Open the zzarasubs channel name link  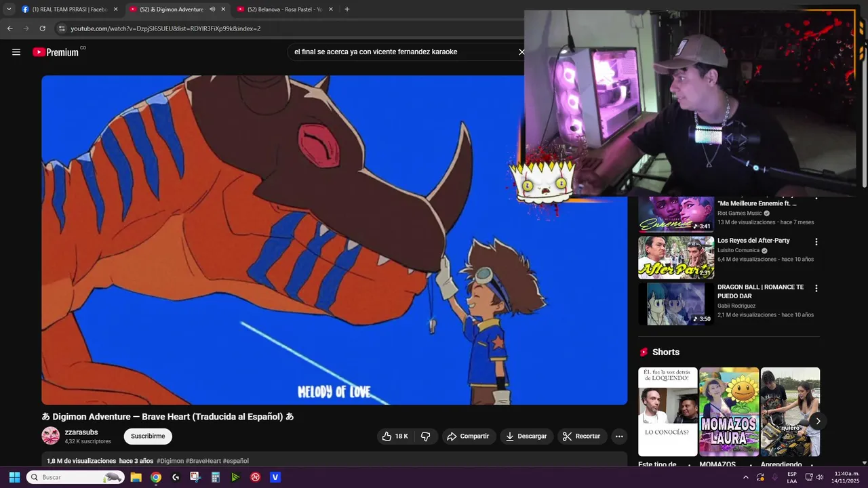(81, 432)
